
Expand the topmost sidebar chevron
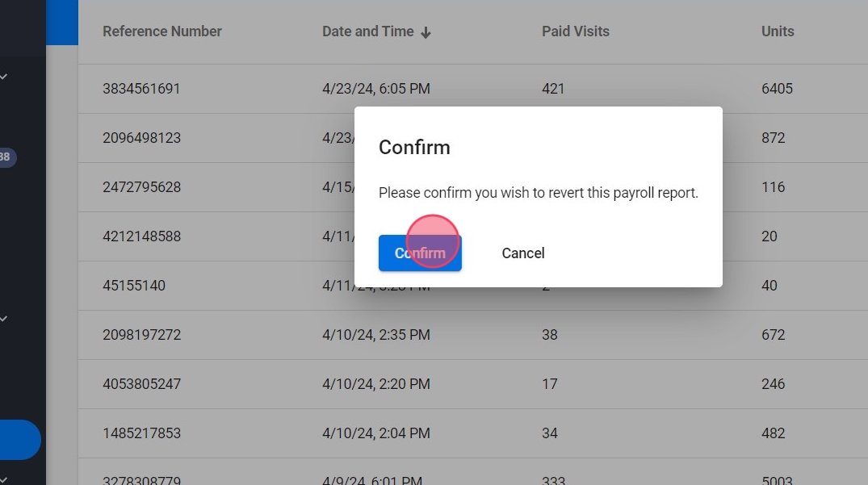point(4,77)
